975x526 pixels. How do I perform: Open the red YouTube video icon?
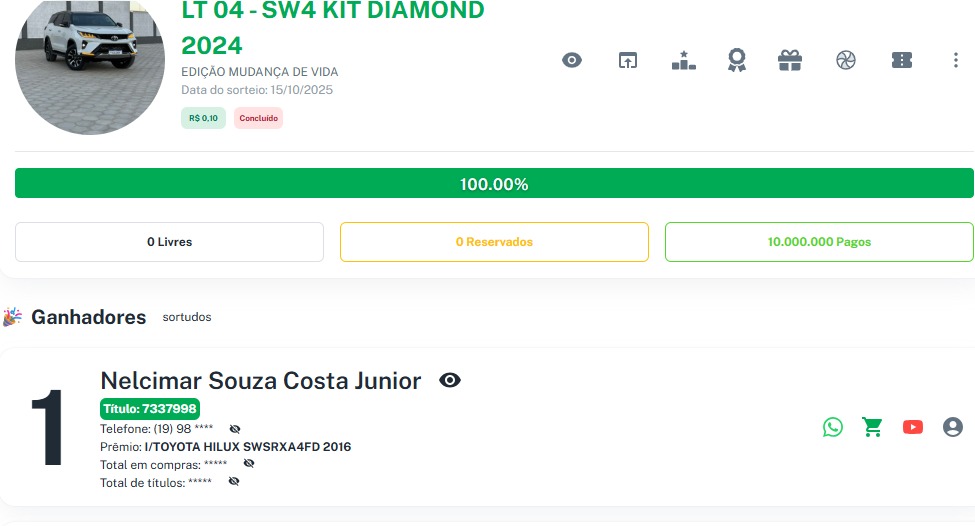click(913, 427)
